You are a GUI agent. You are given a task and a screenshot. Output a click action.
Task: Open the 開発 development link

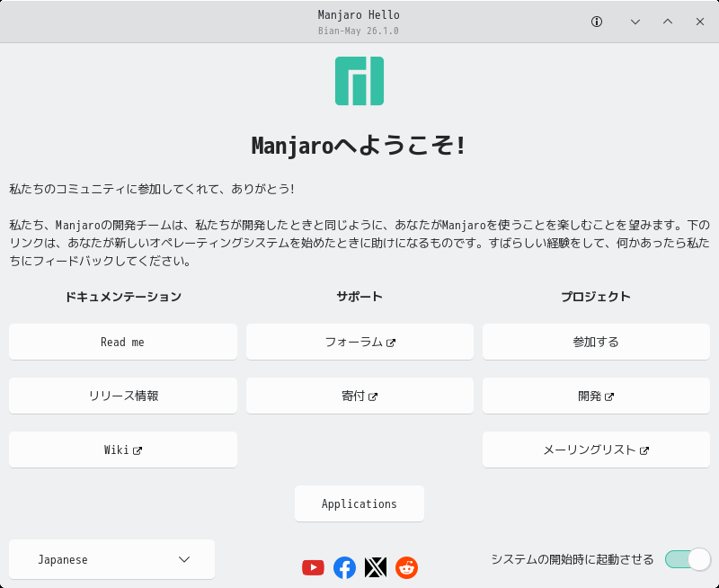pos(596,396)
